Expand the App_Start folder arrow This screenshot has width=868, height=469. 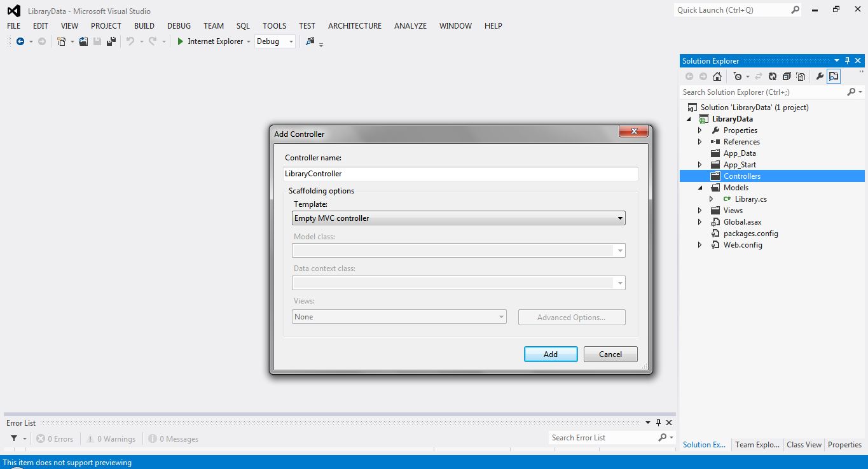tap(700, 165)
